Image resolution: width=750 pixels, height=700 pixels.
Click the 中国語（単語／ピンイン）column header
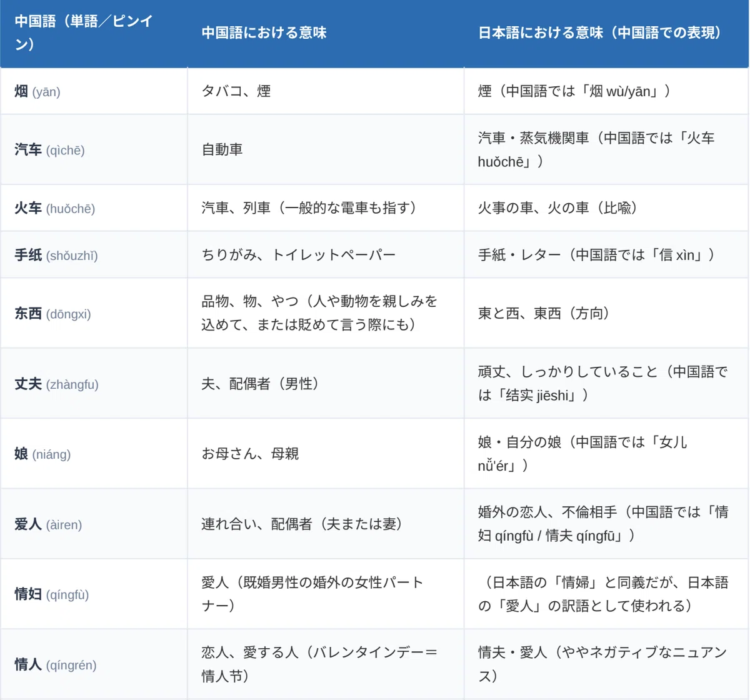[94, 33]
